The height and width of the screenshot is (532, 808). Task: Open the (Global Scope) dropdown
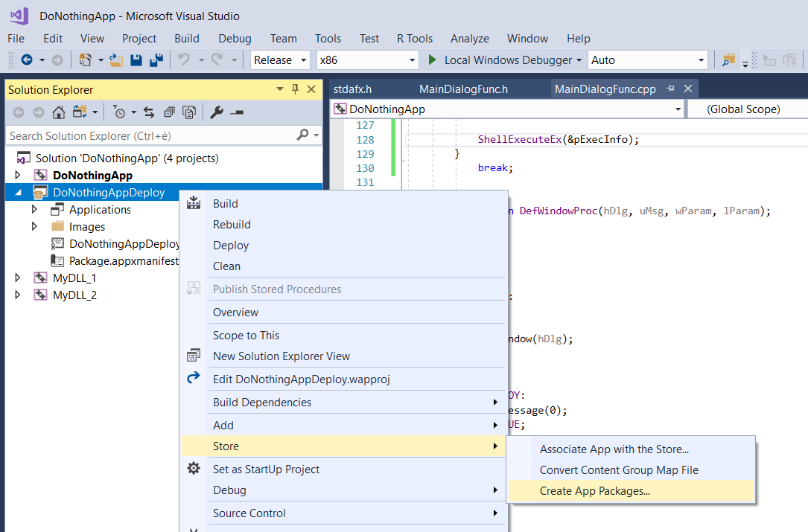[748, 109]
